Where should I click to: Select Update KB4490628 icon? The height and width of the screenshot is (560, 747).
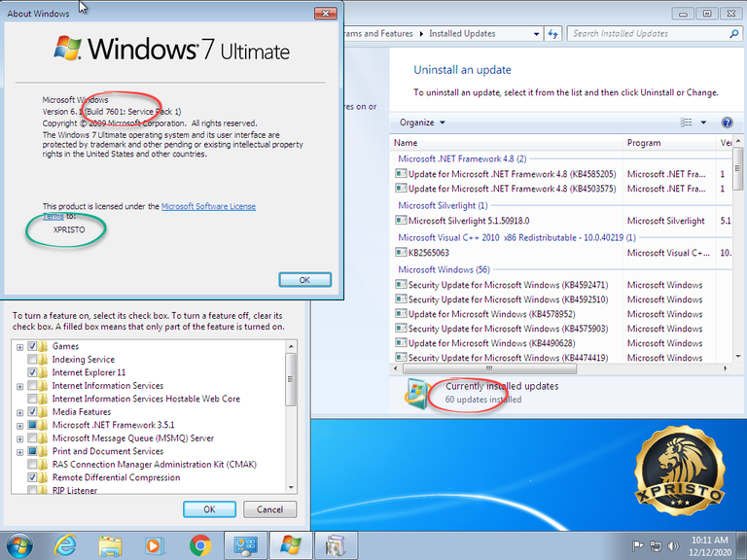pos(401,343)
